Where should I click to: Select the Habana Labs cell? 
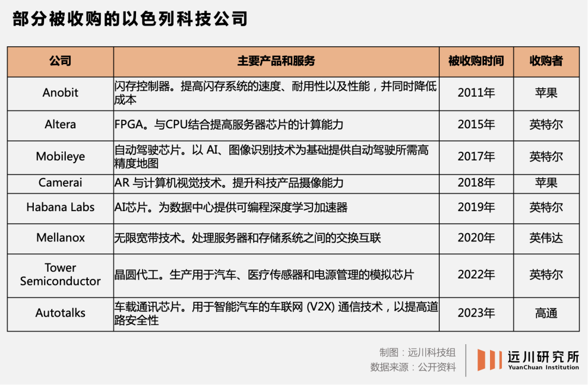pos(60,208)
